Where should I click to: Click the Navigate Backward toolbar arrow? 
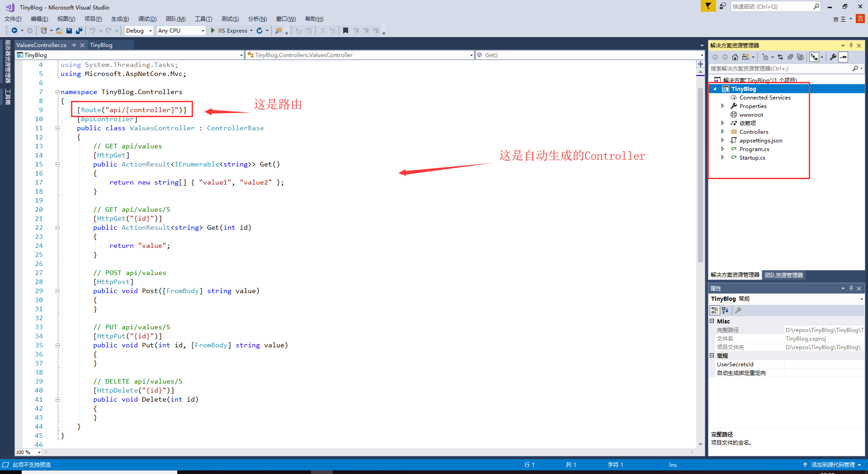click(x=14, y=31)
